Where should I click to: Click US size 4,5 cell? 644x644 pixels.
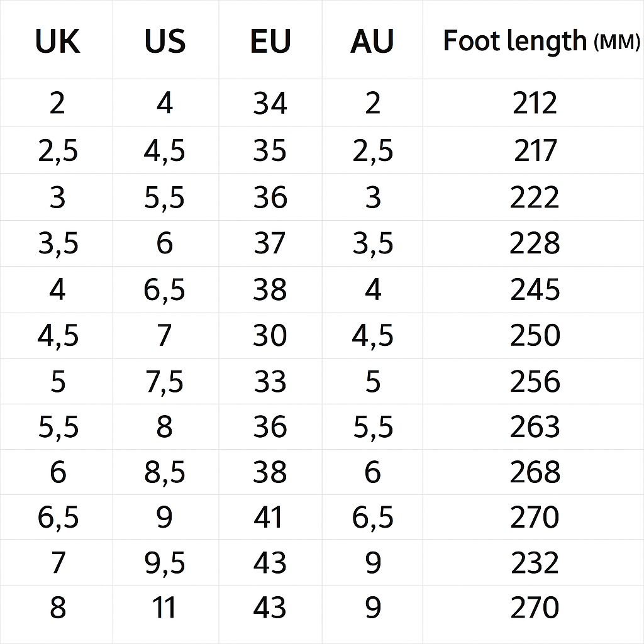pos(164,151)
